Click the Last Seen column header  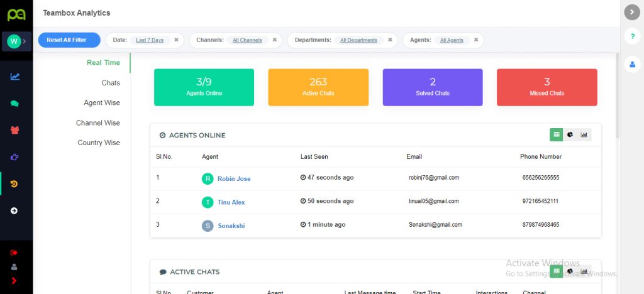click(x=314, y=156)
